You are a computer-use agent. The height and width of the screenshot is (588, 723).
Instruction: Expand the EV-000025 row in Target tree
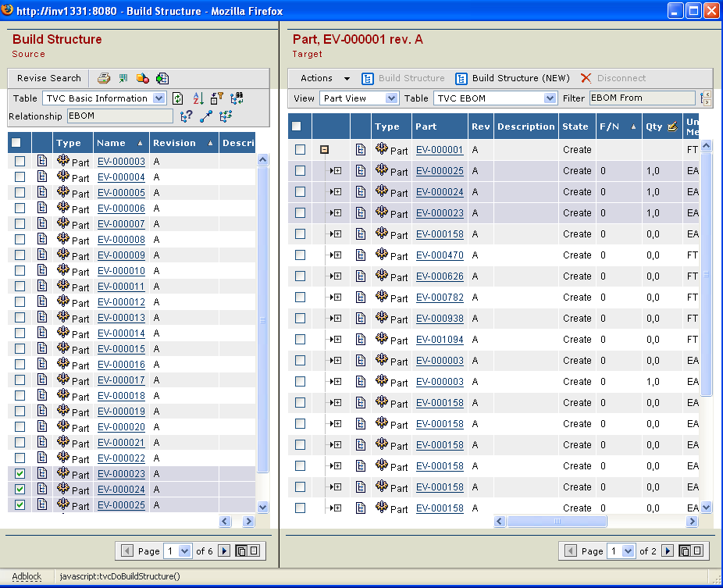(337, 171)
